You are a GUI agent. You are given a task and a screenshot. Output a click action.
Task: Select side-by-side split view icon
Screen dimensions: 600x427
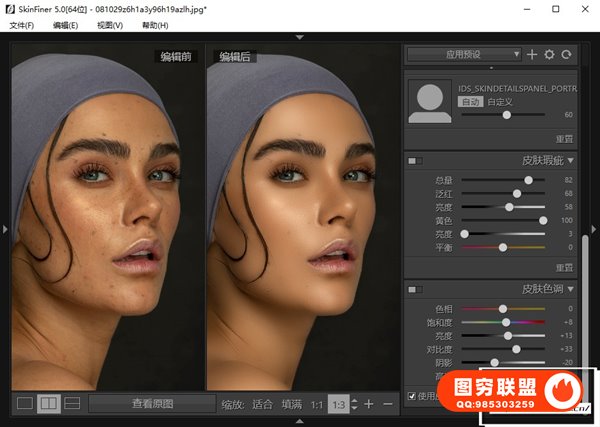tap(48, 404)
